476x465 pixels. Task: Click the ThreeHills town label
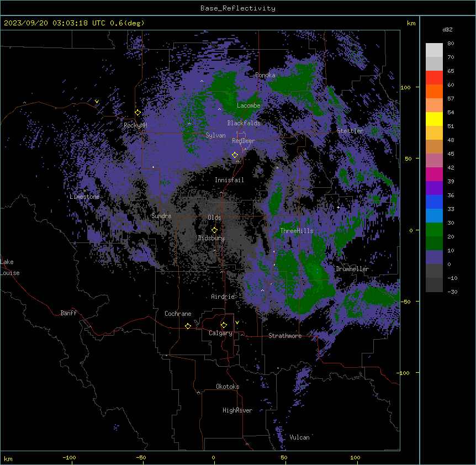click(x=297, y=231)
